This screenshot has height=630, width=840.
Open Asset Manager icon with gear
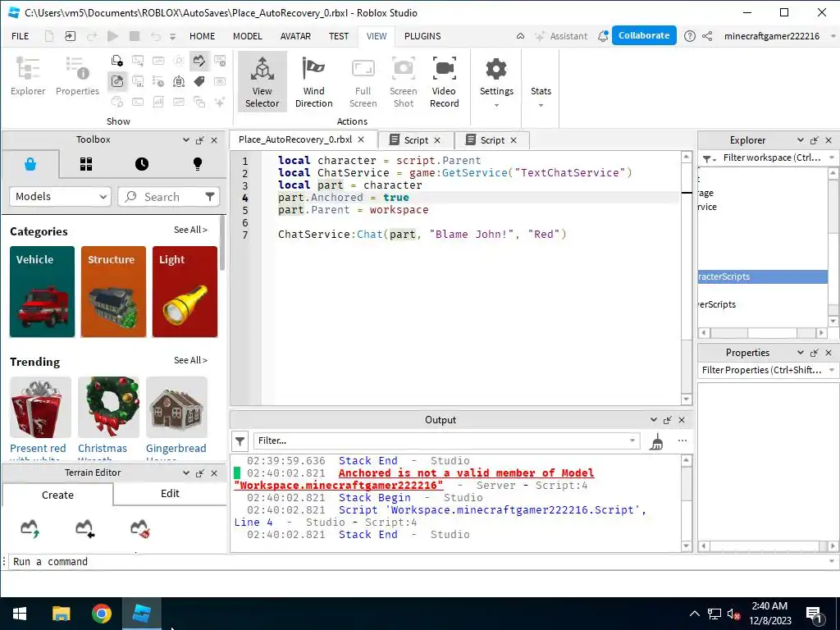116,61
